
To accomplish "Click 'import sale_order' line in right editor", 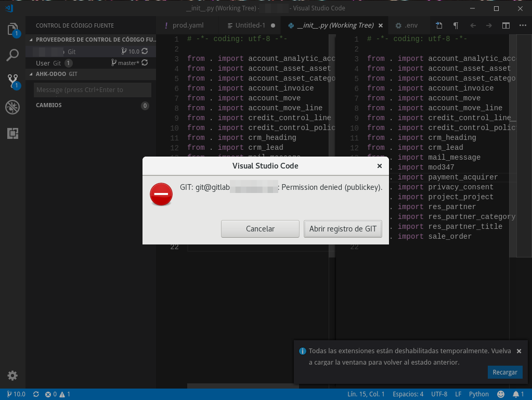I will [x=434, y=237].
